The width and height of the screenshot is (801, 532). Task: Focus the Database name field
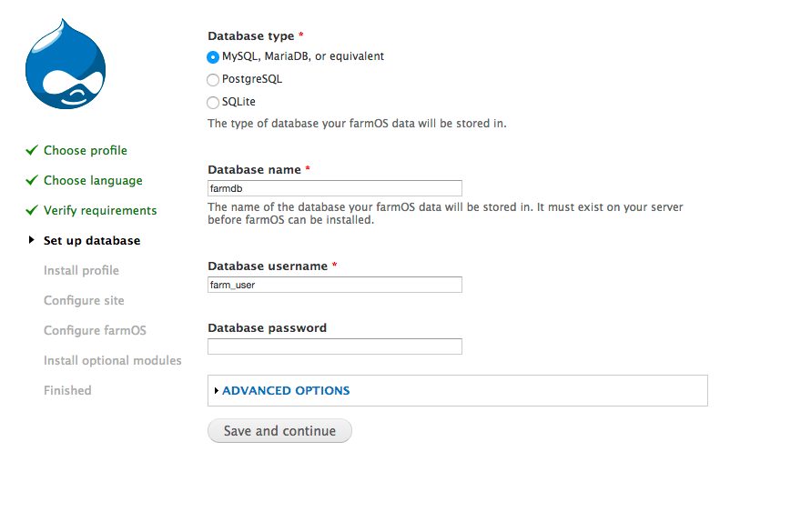(x=334, y=188)
